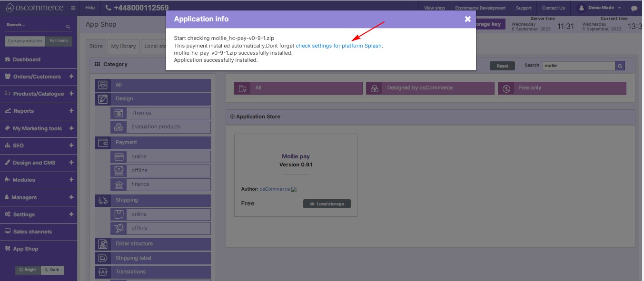This screenshot has height=281, width=644.
Task: Toggle the Designed by osCommerce filter
Action: 430,88
